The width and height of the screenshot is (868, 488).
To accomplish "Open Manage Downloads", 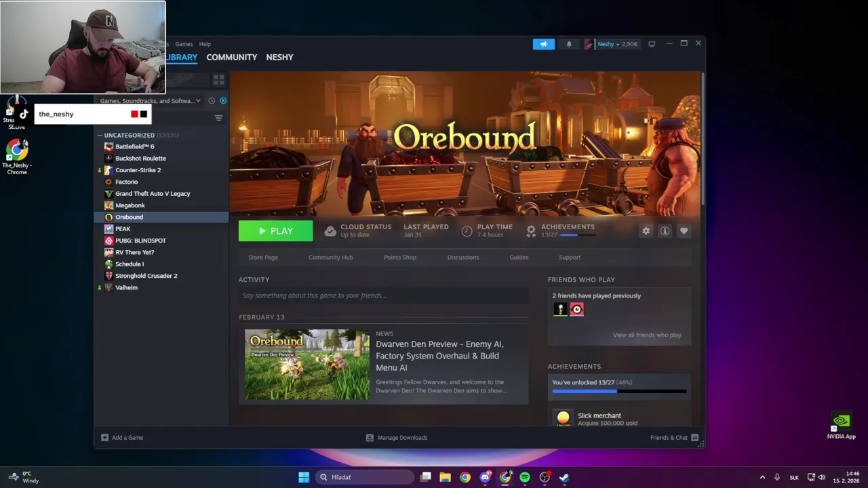I will (397, 438).
